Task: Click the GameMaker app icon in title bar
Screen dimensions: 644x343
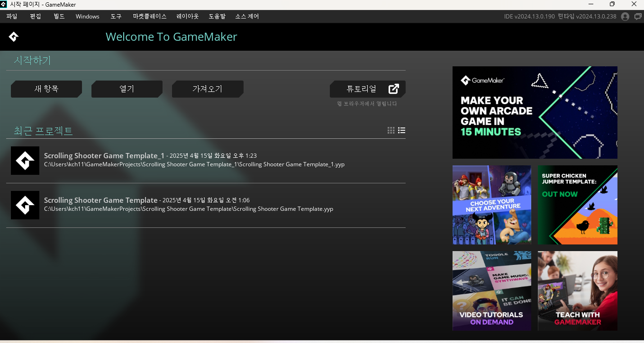Action: (x=4, y=4)
